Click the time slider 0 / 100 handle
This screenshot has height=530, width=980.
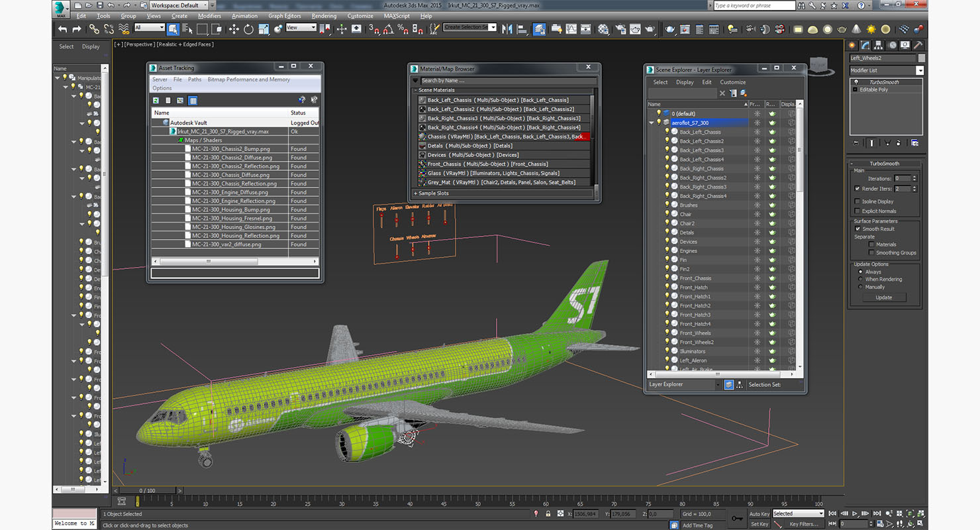coord(147,491)
